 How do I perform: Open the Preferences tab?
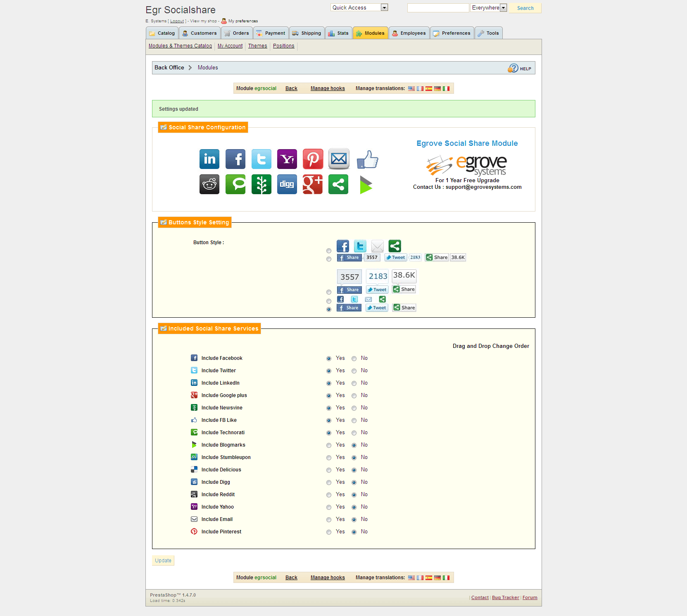pos(452,33)
